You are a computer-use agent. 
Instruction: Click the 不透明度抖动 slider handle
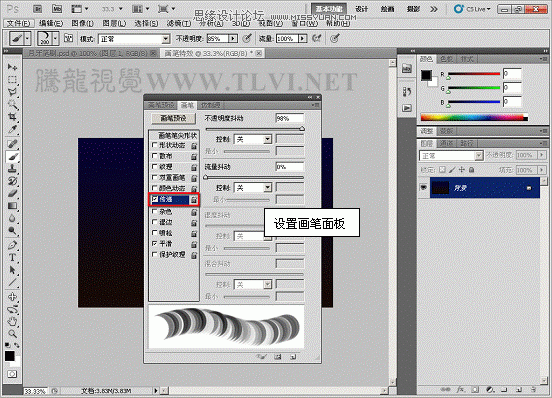coord(302,129)
